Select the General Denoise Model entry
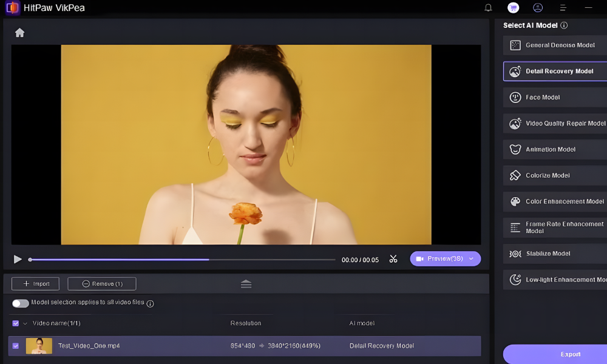Image resolution: width=607 pixels, height=364 pixels. (555, 45)
